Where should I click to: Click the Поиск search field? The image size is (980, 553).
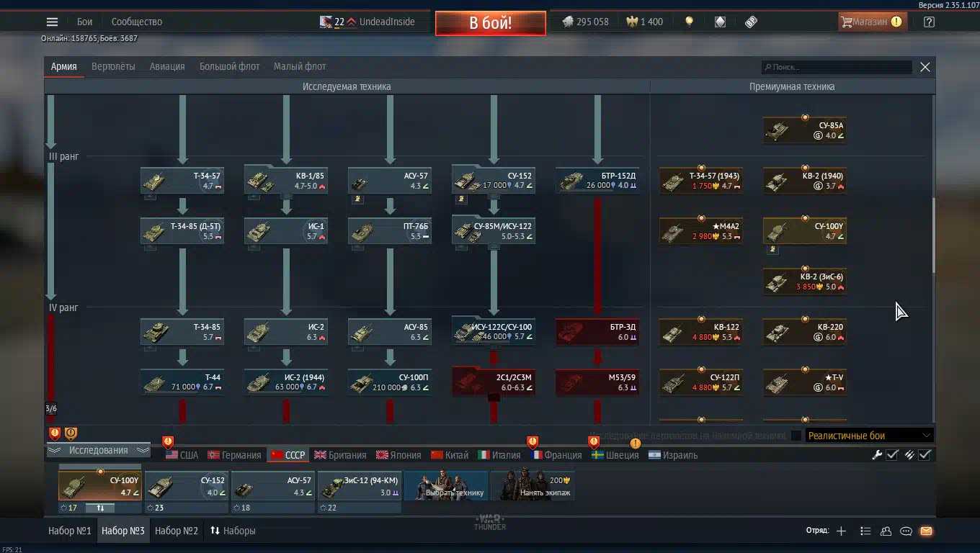(837, 67)
